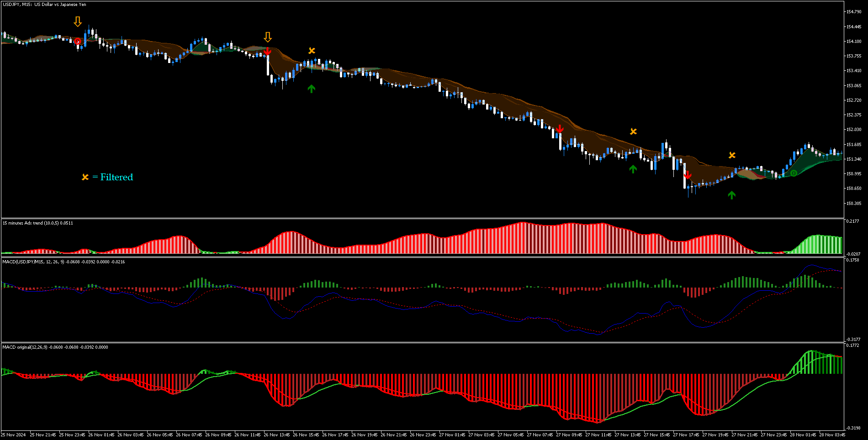Click the rightmost green up arrow signal
Screen dimensions: 868x440
click(731, 195)
